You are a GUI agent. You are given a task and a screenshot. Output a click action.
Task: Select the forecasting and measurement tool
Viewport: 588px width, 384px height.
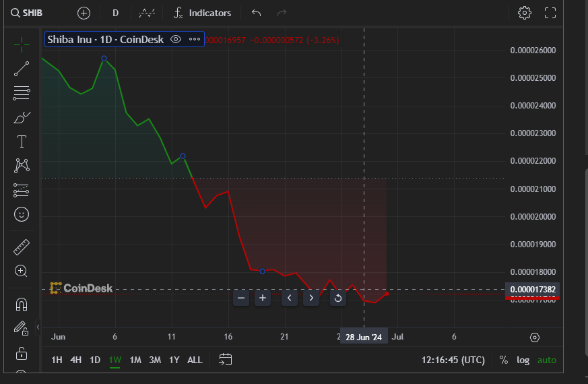click(x=22, y=190)
